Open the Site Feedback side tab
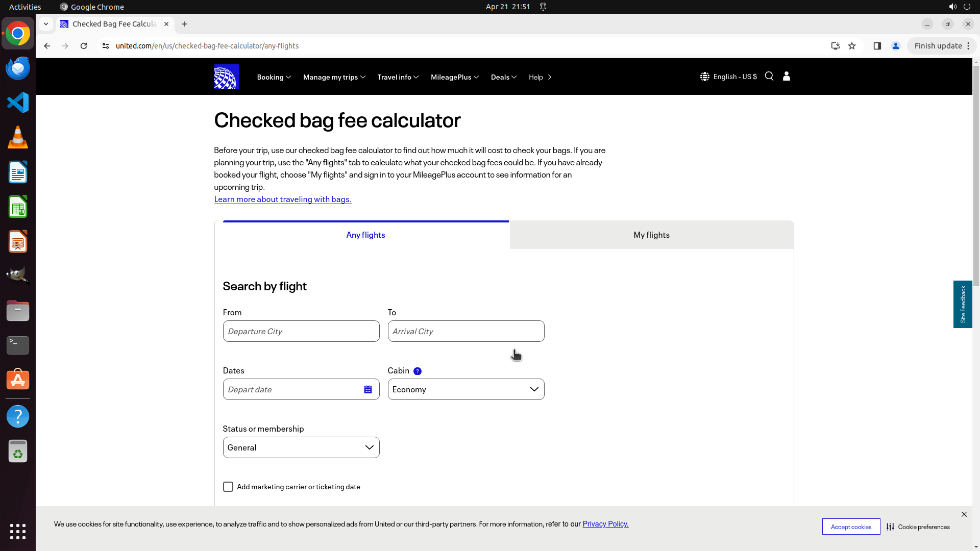Screen dimensions: 980x551 click(x=963, y=304)
